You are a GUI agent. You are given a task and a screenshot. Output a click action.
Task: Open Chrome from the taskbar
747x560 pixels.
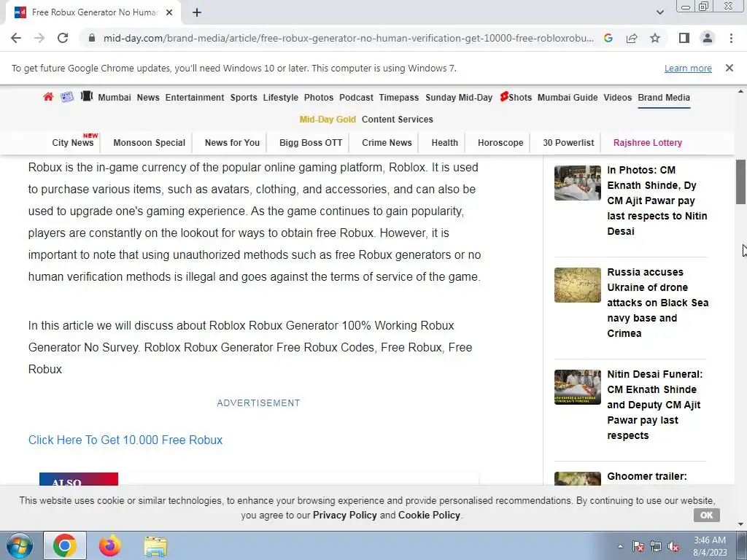click(x=65, y=545)
